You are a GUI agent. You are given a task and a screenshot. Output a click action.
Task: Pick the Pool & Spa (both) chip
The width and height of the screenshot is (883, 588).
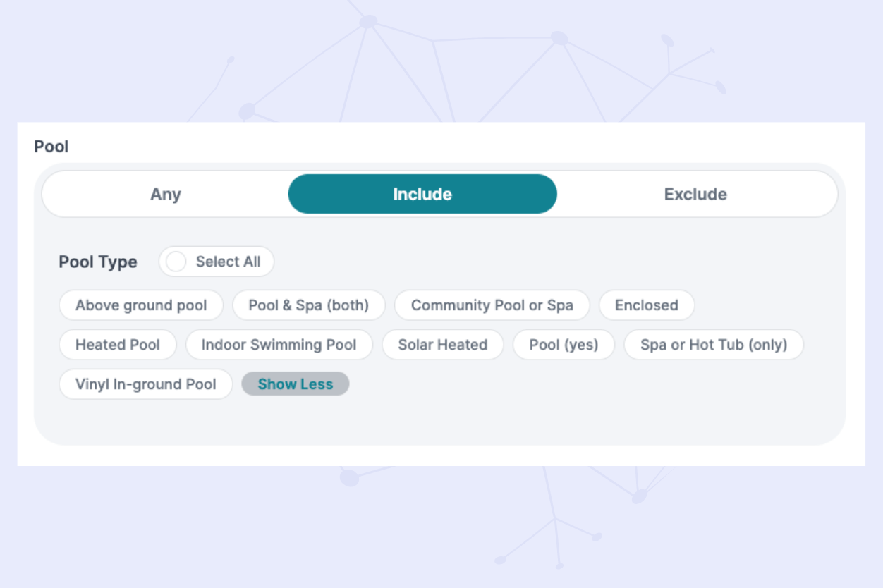tap(309, 305)
